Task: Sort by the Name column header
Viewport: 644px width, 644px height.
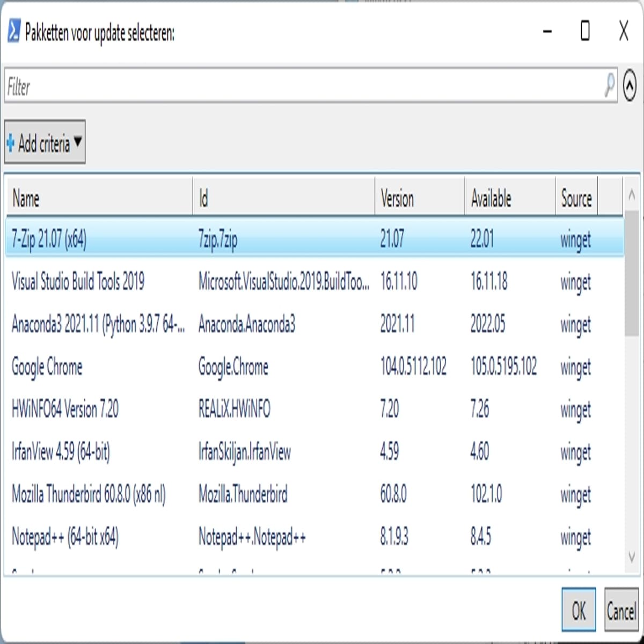Action: (x=99, y=199)
